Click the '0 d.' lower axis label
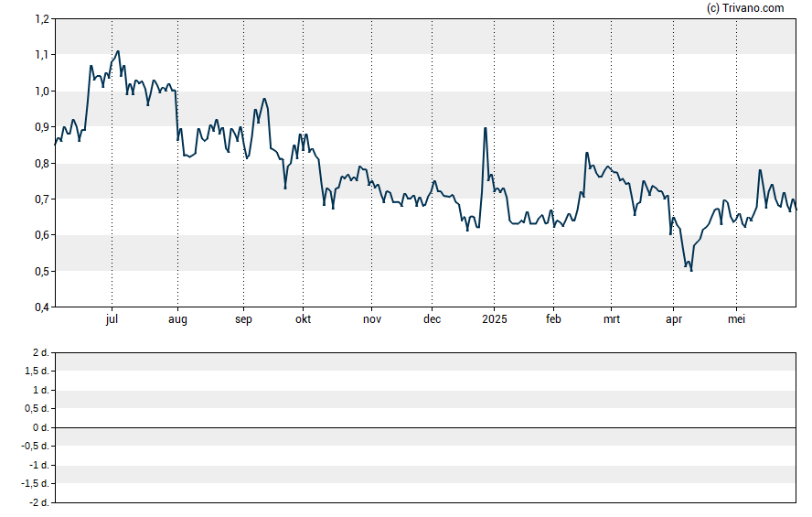The width and height of the screenshot is (812, 517). [40, 427]
